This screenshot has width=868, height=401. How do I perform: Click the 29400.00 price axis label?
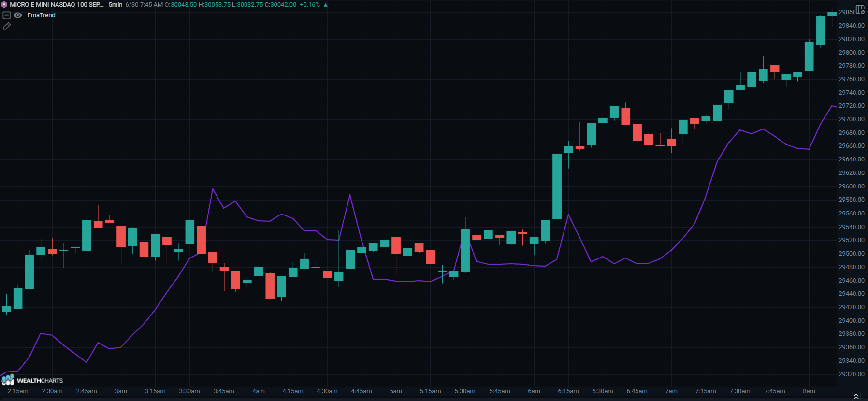(852, 321)
